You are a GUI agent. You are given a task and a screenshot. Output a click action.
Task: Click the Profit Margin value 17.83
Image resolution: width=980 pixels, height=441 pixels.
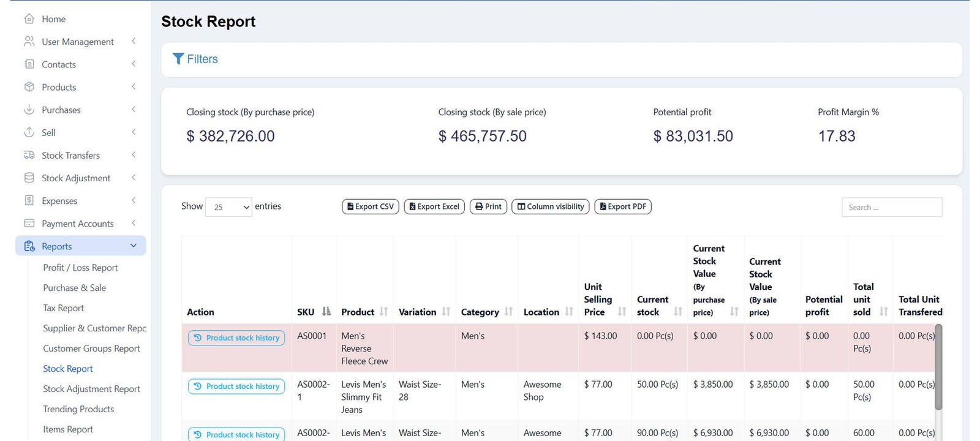coord(837,136)
